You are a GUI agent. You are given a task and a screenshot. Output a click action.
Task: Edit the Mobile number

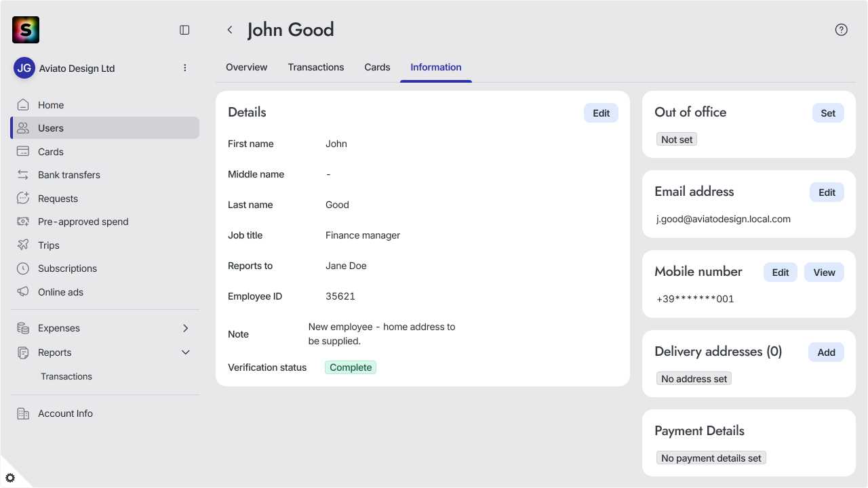tap(781, 272)
